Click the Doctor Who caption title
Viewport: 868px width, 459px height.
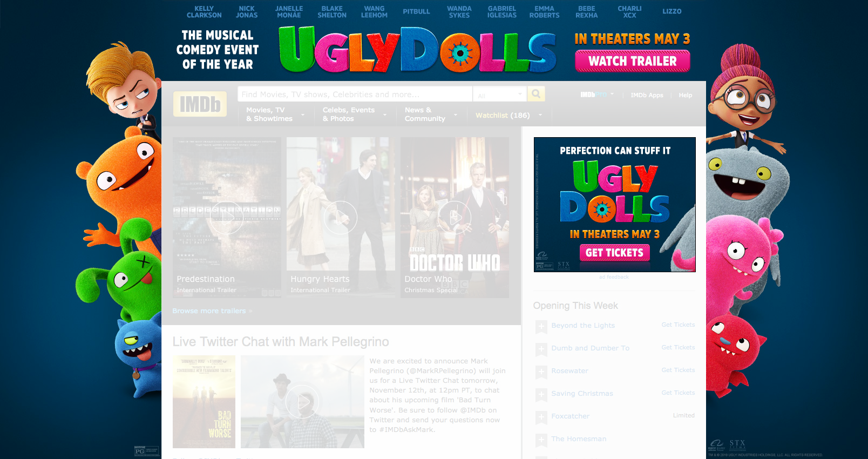pyautogui.click(x=428, y=279)
